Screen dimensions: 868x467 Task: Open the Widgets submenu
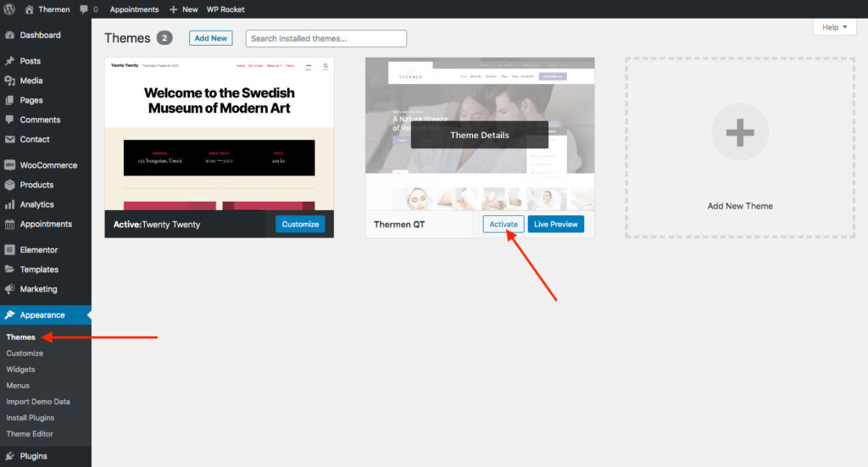pos(20,369)
